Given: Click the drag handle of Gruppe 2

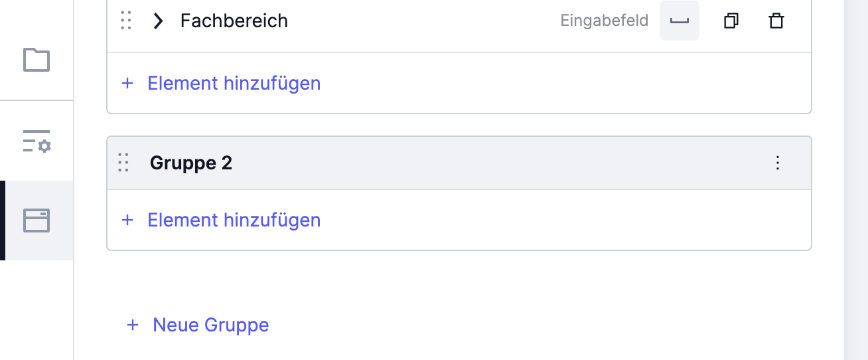Looking at the screenshot, I should (x=123, y=163).
